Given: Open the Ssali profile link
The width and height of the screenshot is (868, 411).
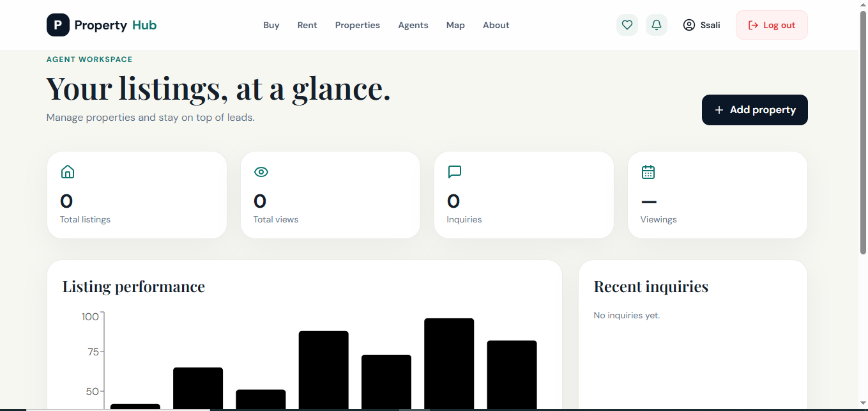Looking at the screenshot, I should click(701, 25).
